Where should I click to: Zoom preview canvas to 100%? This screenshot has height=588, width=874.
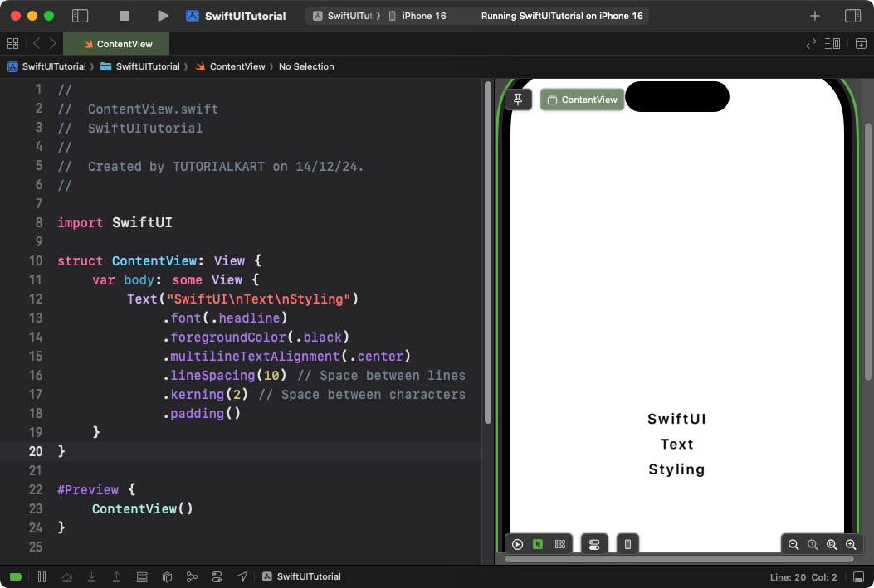click(813, 545)
